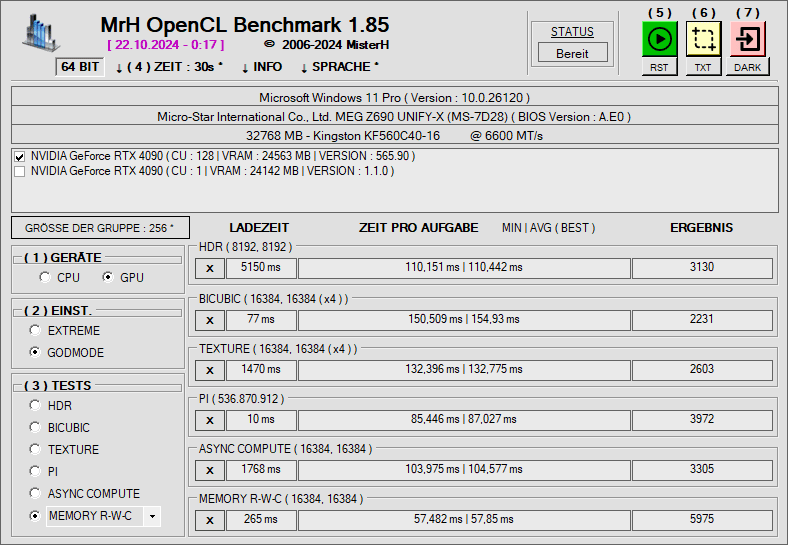Viewport: 788px width, 545px height.
Task: Click the Microsoft Windows 11 Pro version line
Action: pyautogui.click(x=395, y=98)
